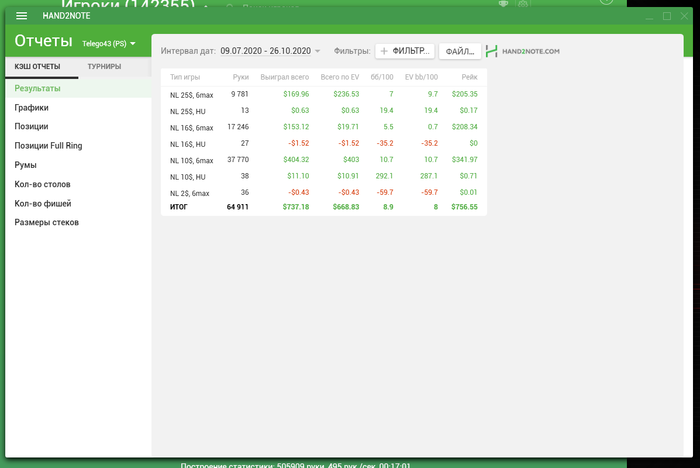
Task: Expand the date interval dropdown arrow
Action: pyautogui.click(x=317, y=51)
